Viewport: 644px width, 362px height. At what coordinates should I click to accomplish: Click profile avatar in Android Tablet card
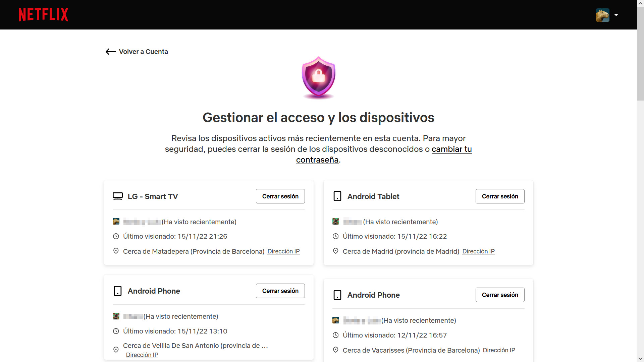(x=336, y=222)
